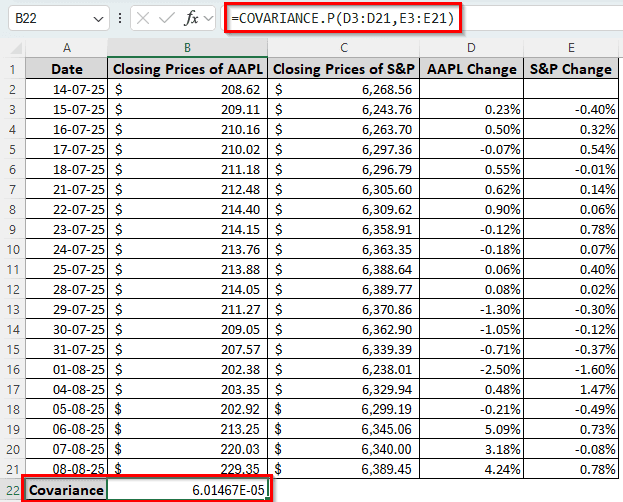Viewport: 623px width, 502px height.
Task: Select the 'Covariance' label cell
Action: click(x=66, y=490)
